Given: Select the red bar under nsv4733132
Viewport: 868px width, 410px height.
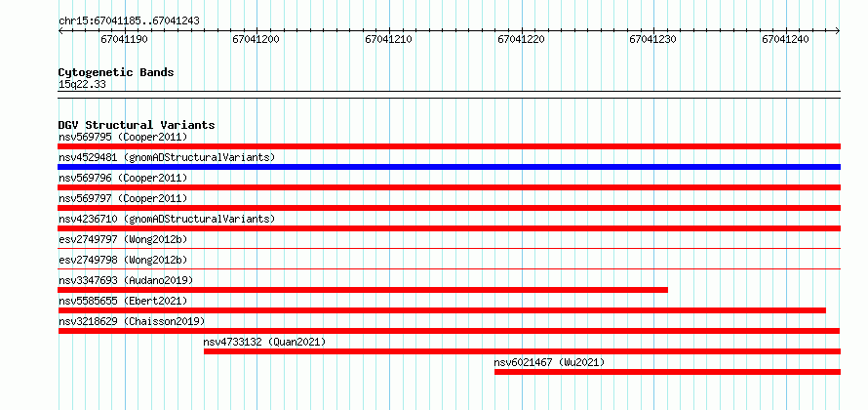Looking at the screenshot, I should click(522, 351).
